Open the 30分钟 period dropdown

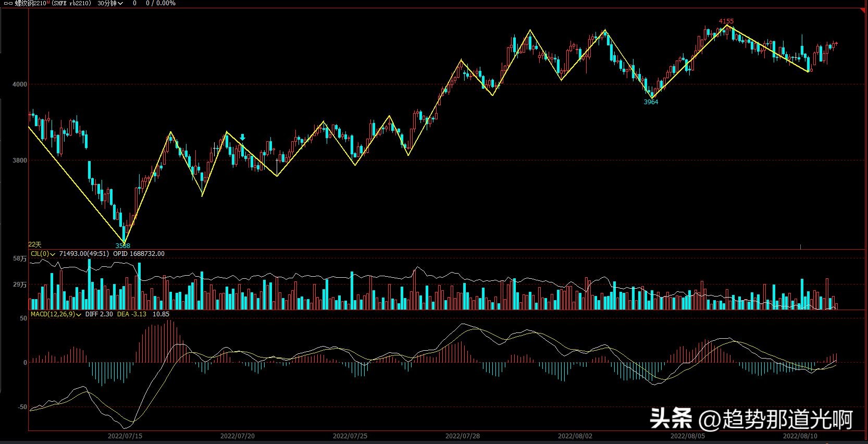click(x=110, y=3)
